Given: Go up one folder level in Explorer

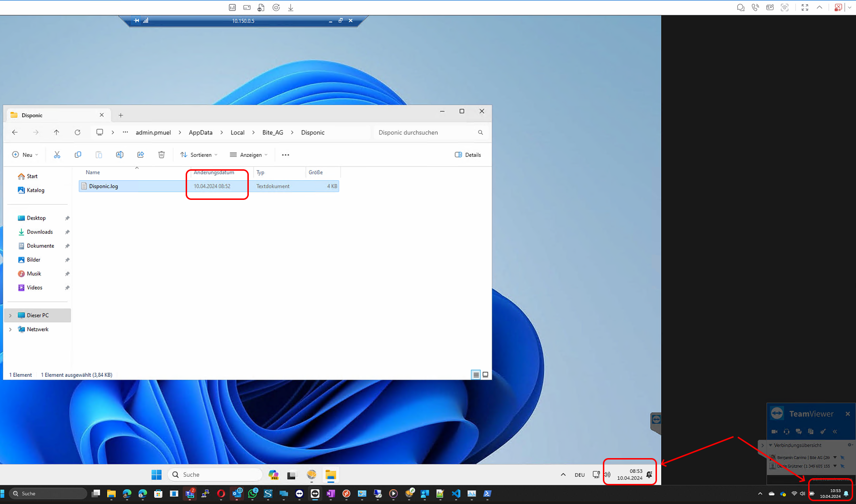Looking at the screenshot, I should [56, 132].
